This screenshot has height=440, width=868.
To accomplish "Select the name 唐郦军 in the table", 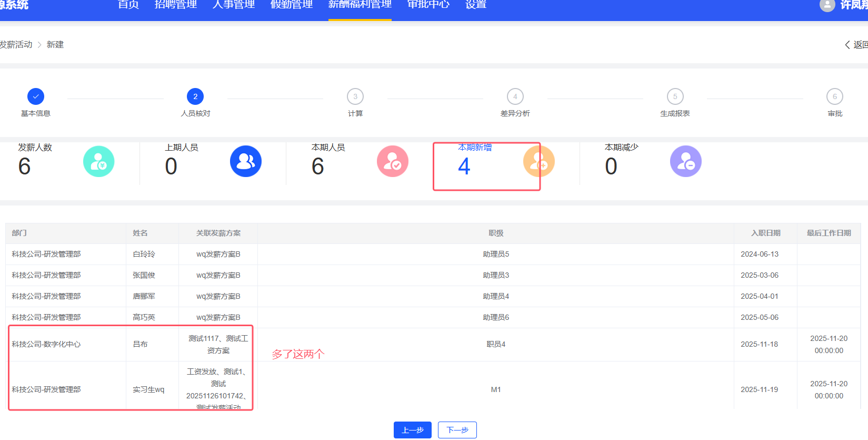I will (144, 296).
